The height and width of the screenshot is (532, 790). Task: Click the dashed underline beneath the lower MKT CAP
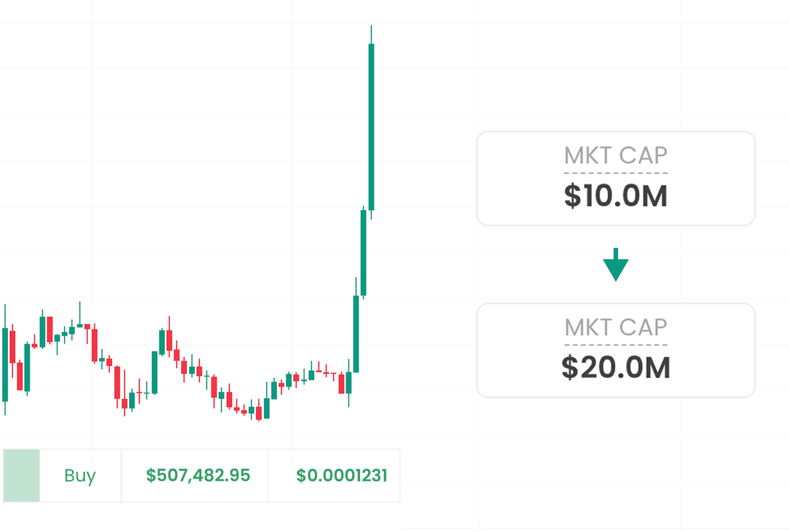click(x=616, y=344)
